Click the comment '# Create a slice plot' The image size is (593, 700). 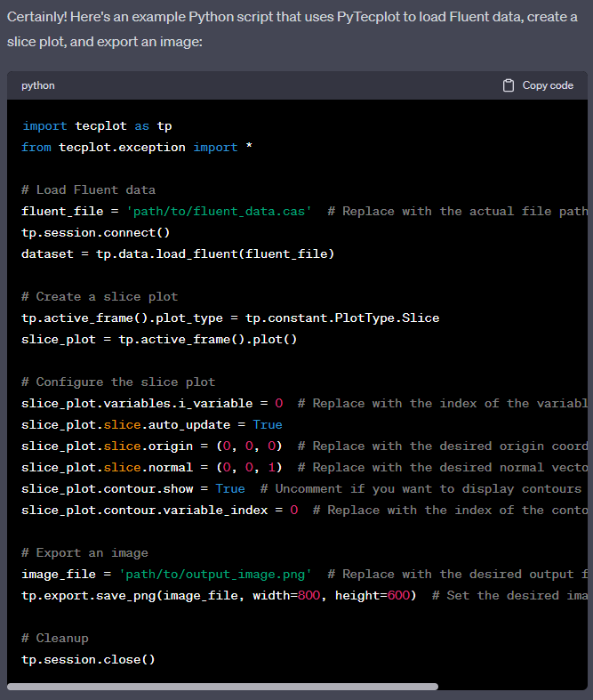coord(100,296)
